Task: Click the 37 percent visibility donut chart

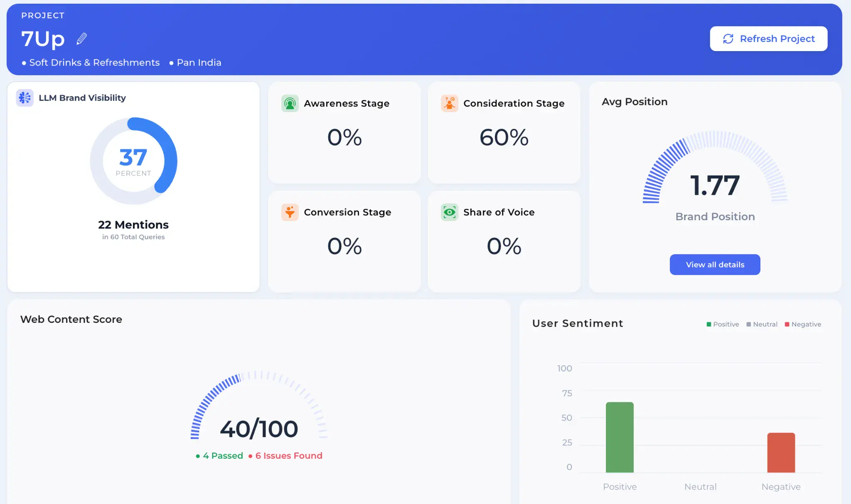Action: [x=133, y=161]
